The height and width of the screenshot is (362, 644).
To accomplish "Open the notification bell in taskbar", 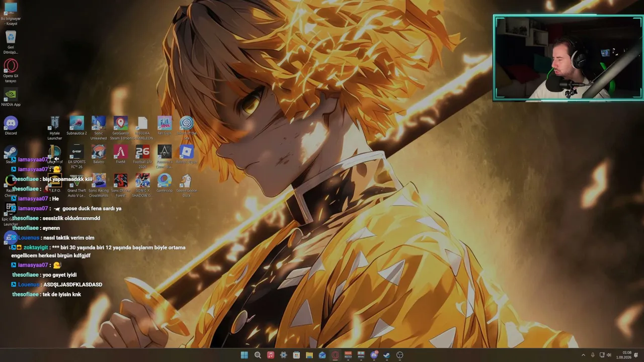I will click(x=636, y=355).
